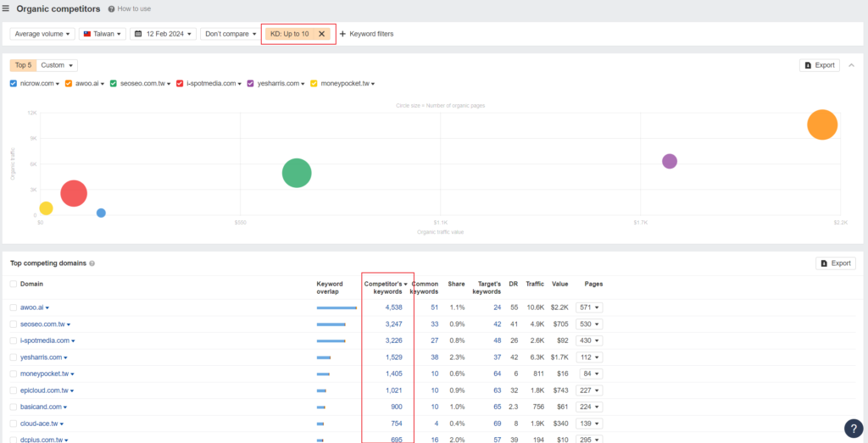Sort by DR column header
This screenshot has width=868, height=443.
coord(513,284)
